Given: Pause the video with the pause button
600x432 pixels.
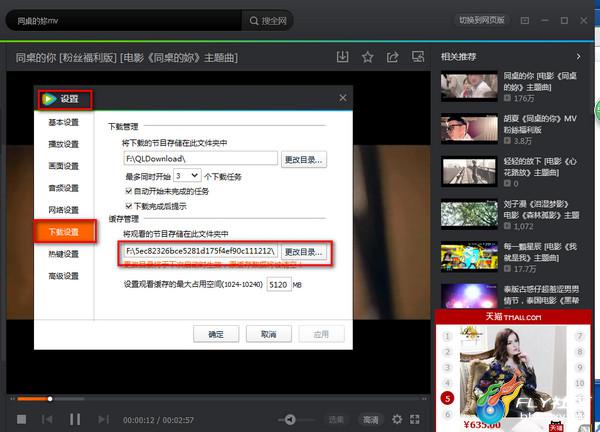Looking at the screenshot, I should (75, 419).
